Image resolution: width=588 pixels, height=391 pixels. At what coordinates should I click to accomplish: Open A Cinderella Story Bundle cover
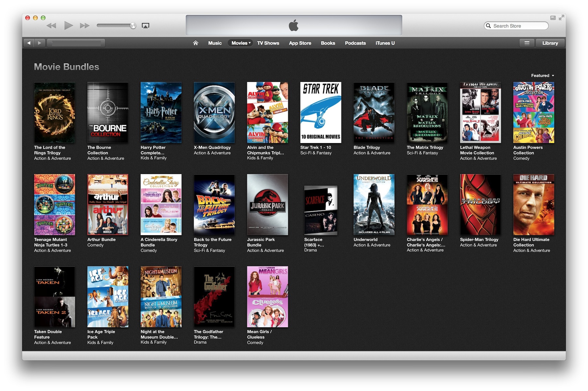[161, 205]
